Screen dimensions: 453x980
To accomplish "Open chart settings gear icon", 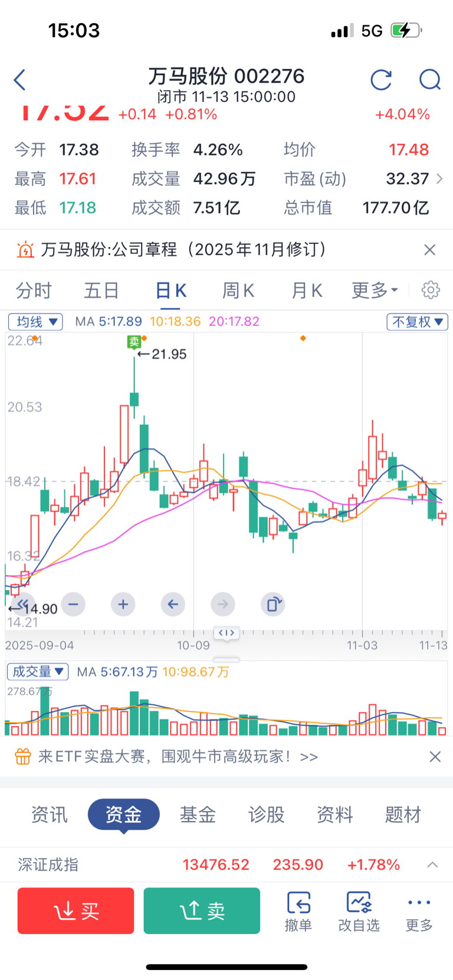I will (x=431, y=290).
